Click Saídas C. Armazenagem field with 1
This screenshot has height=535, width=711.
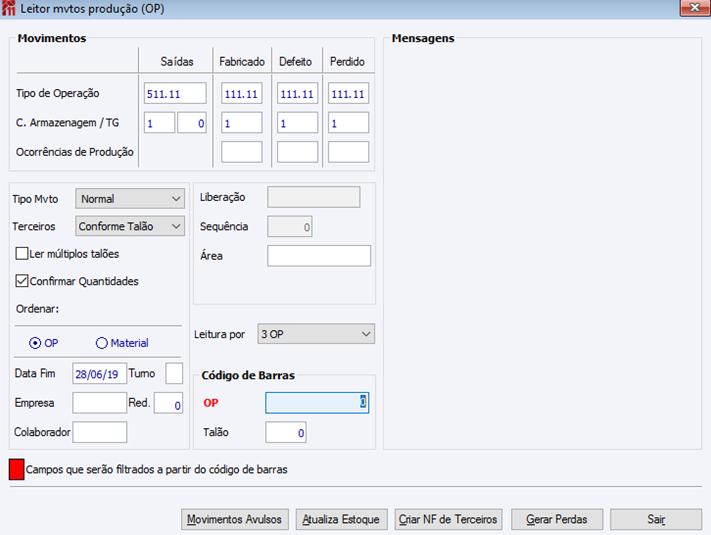pos(159,122)
